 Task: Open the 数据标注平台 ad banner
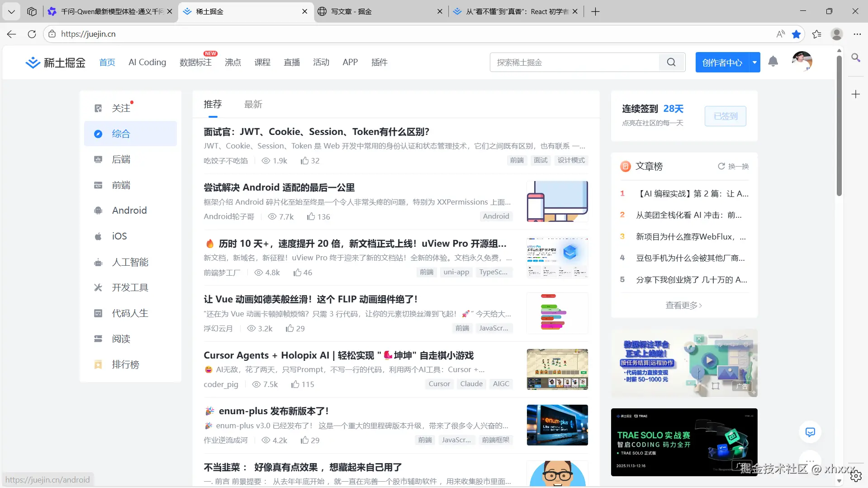pyautogui.click(x=684, y=363)
